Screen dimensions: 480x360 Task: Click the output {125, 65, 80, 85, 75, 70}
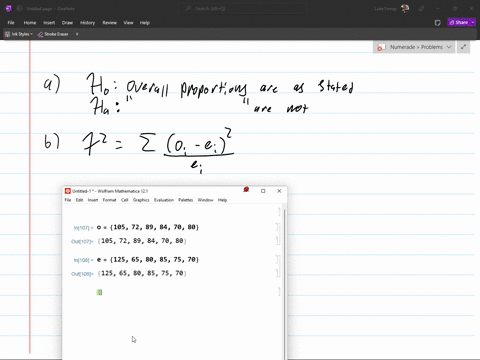(x=142, y=273)
